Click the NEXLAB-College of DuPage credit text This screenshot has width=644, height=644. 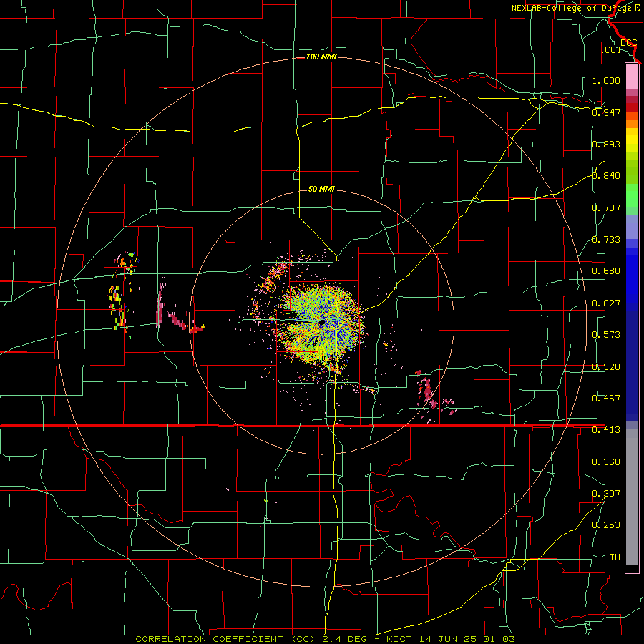[571, 8]
